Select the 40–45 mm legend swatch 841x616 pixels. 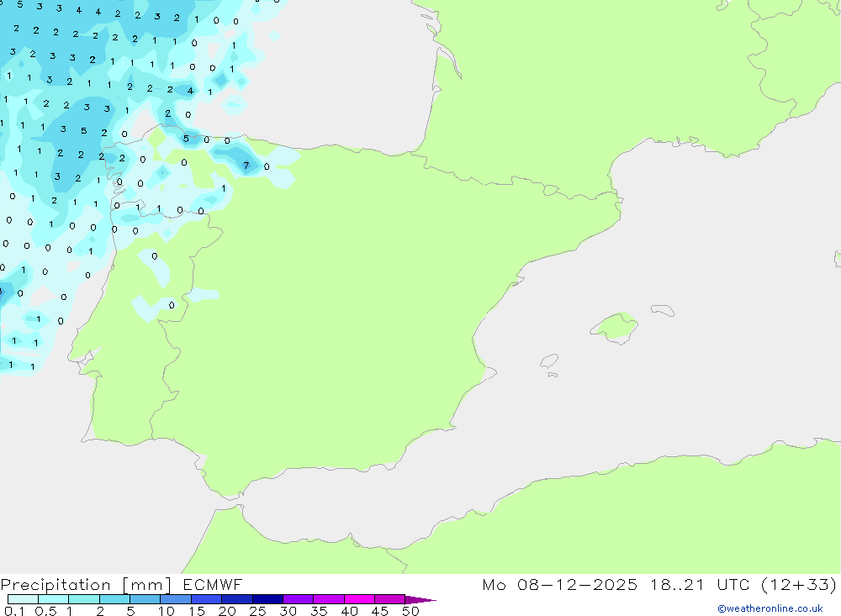[x=359, y=599]
